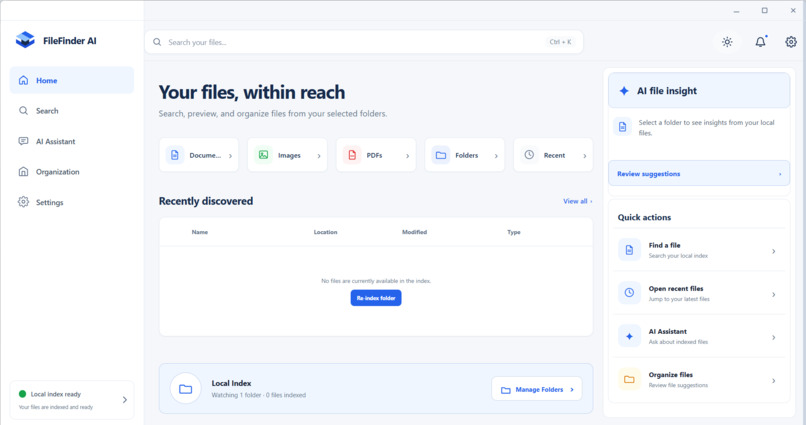Open the Find a file quick action
The height and width of the screenshot is (425, 806).
[699, 250]
